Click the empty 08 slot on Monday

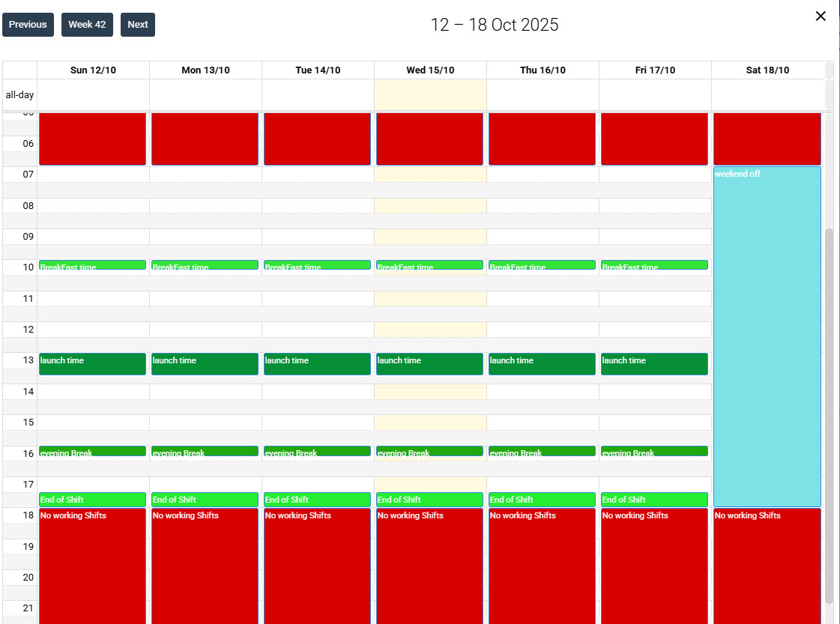pos(206,206)
